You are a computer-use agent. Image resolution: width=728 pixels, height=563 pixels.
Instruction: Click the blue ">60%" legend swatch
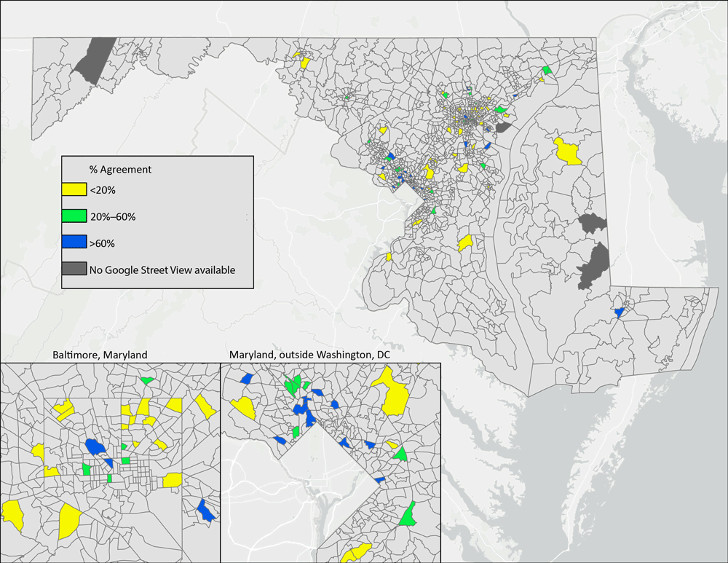pyautogui.click(x=74, y=242)
